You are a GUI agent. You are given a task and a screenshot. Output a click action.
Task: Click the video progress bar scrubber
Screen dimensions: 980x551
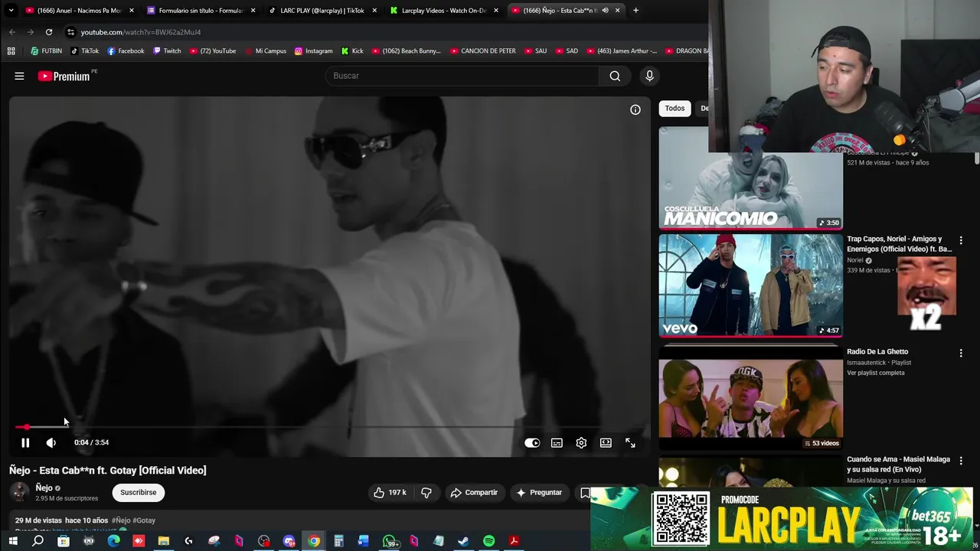(27, 427)
